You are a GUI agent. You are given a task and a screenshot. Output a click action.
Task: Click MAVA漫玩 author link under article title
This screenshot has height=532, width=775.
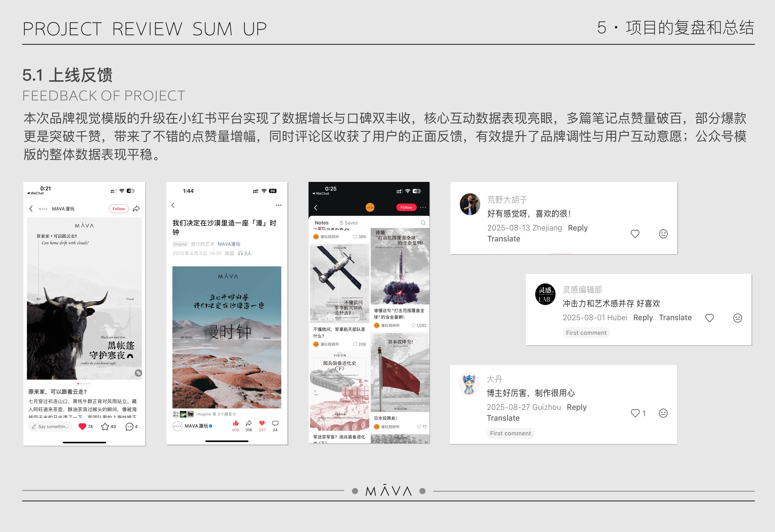[229, 244]
